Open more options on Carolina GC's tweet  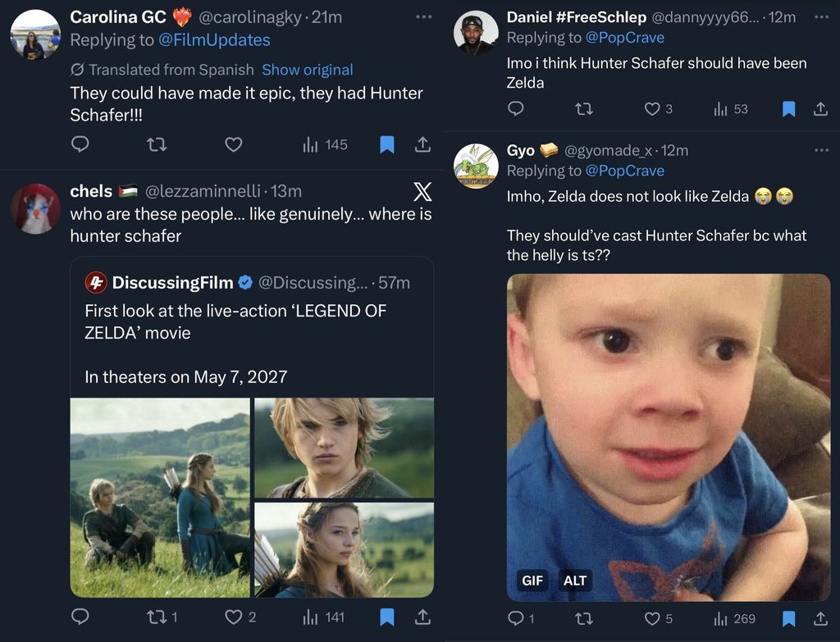pos(422,16)
